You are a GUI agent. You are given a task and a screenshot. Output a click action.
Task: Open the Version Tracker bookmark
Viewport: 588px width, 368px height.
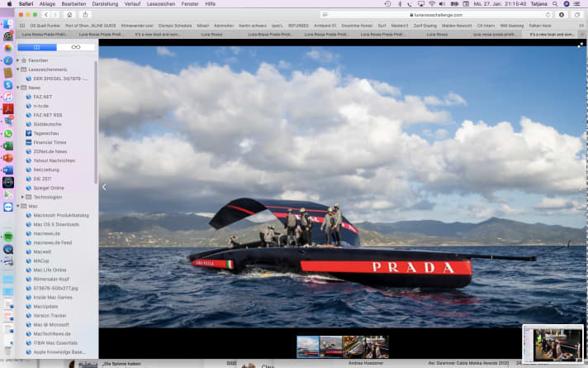pos(46,315)
